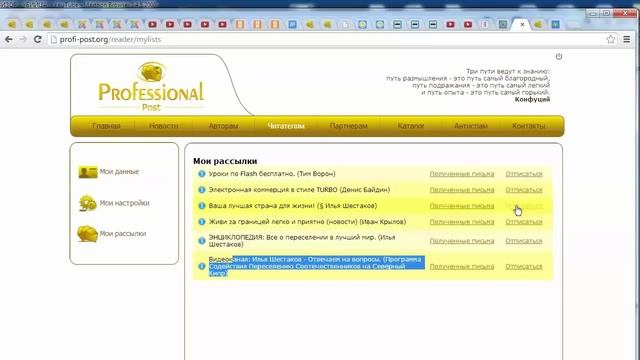Image resolution: width=640 pixels, height=360 pixels.
Task: Click the highlighted Видеоканал: Илья Шестаков text
Action: tap(316, 266)
